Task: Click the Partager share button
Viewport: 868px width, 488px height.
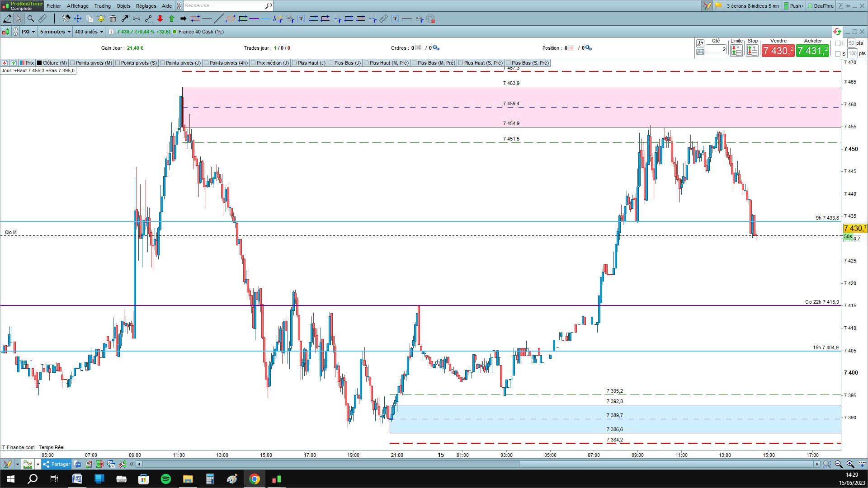Action: pos(57,464)
